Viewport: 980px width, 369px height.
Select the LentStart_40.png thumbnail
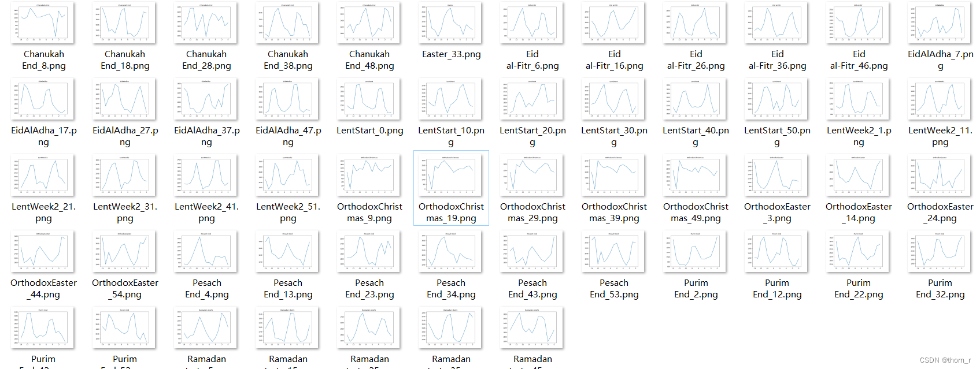pos(695,99)
